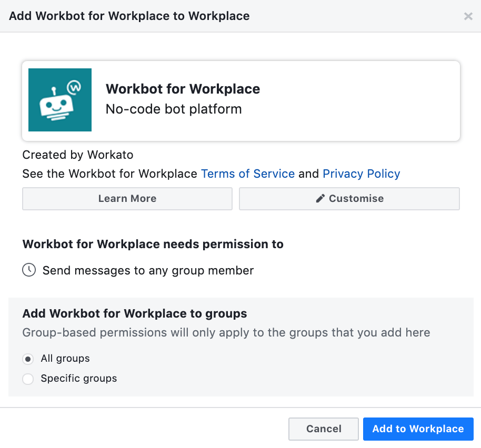Open the Terms of Service link
481x448 pixels.
click(x=248, y=174)
